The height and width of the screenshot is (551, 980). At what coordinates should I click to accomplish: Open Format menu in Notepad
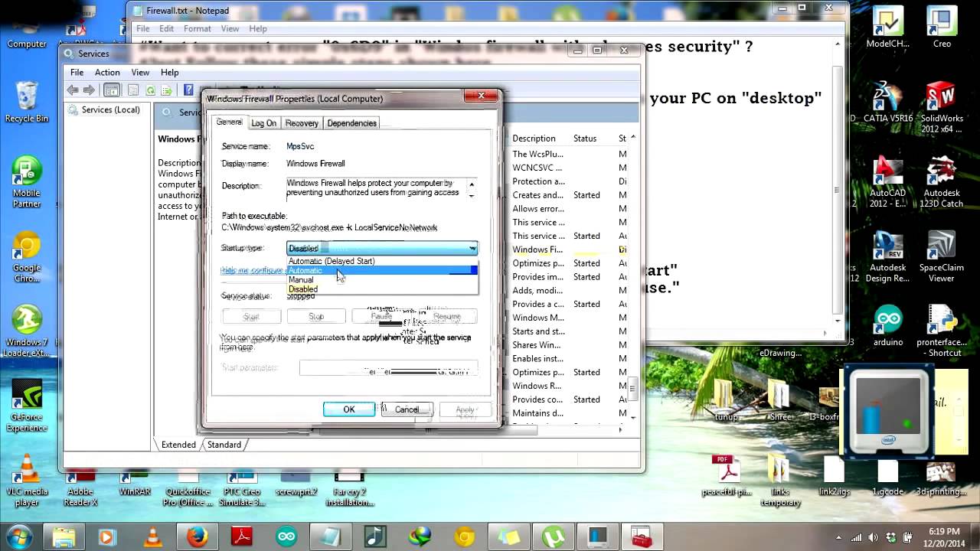point(197,28)
